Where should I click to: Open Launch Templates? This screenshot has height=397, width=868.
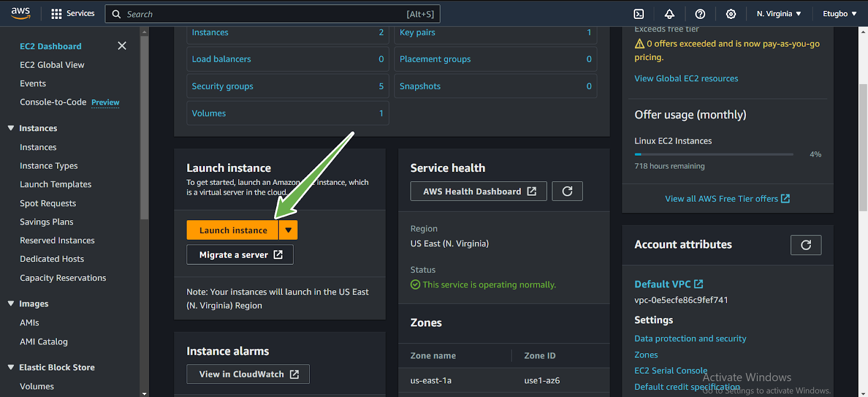(55, 184)
